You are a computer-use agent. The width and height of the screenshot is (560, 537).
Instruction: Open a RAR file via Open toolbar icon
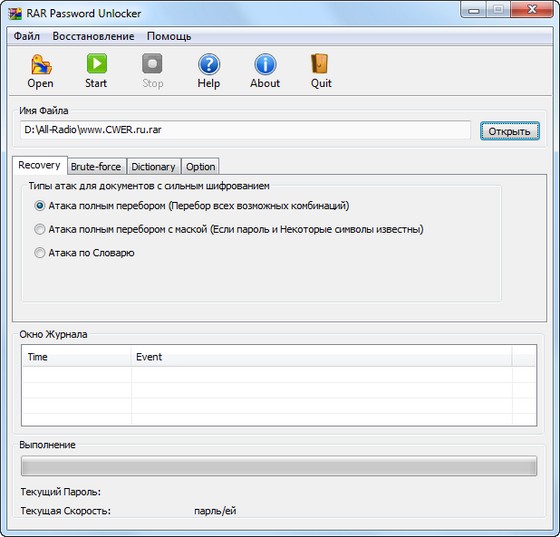(x=41, y=71)
